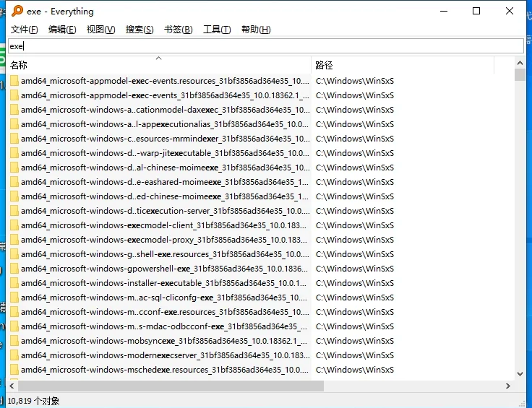This screenshot has width=532, height=408.
Task: Click folder icon of ticexecution-server row
Action: click(14, 211)
